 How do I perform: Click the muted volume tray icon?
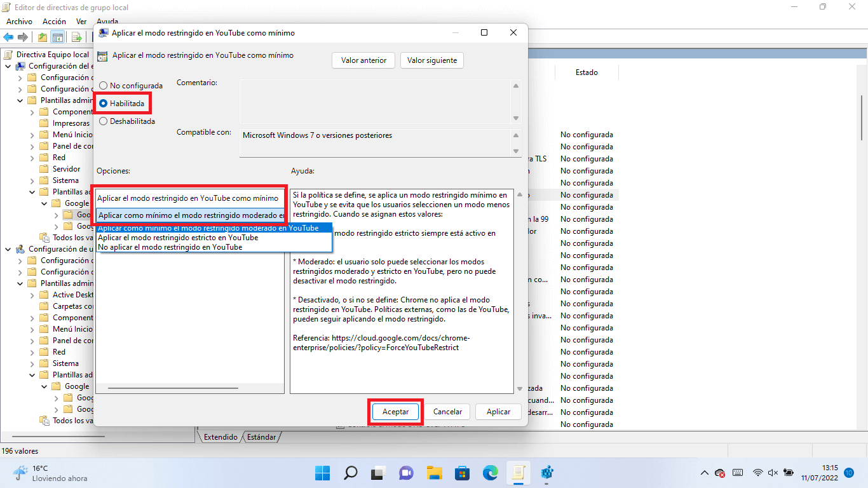click(x=773, y=473)
